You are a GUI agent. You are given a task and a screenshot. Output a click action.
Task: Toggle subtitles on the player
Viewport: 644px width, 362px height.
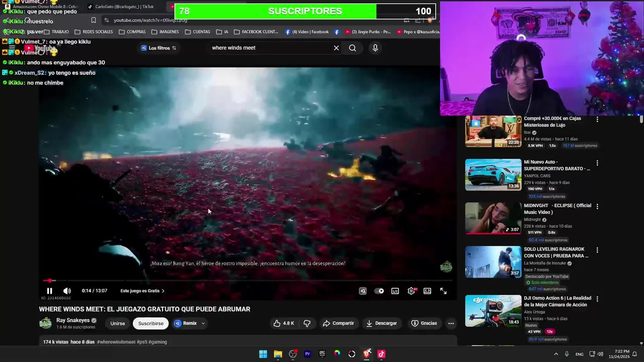395,291
